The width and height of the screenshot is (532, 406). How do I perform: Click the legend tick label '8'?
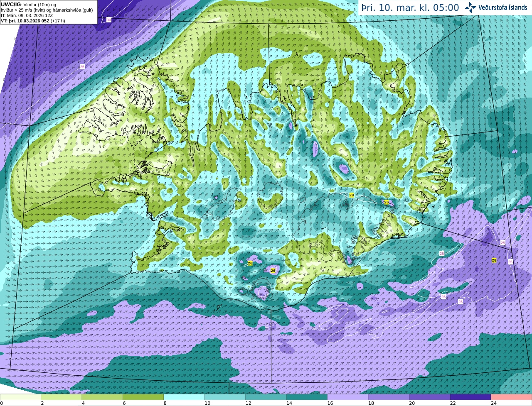165,403
